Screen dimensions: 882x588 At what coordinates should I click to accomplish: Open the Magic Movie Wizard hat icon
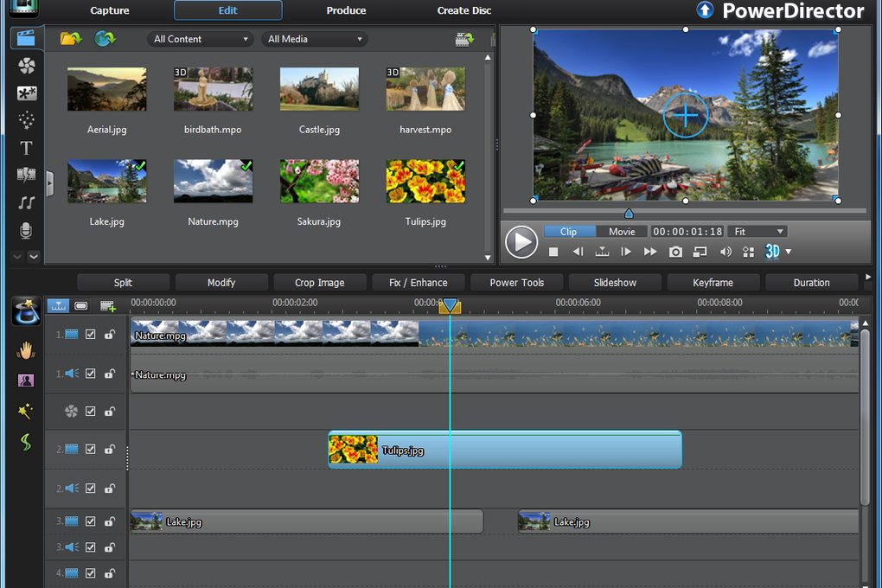[x=26, y=310]
